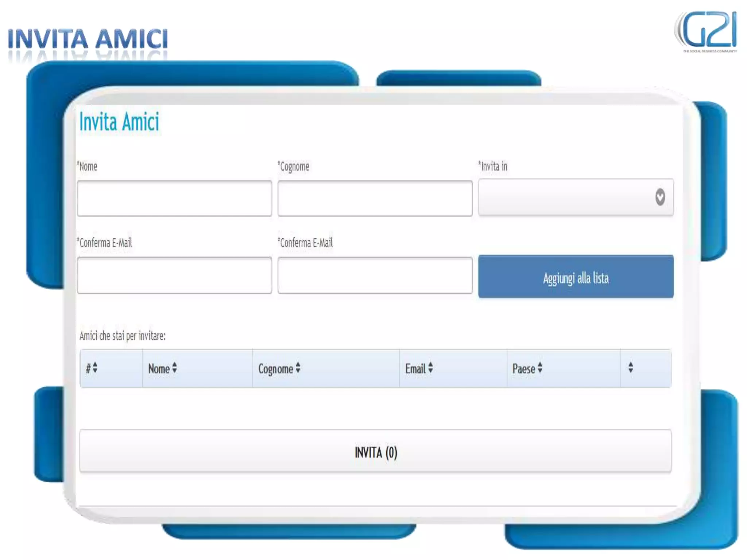
Task: Click the right Conferma E-Mail field beside the button
Action: pyautogui.click(x=375, y=275)
